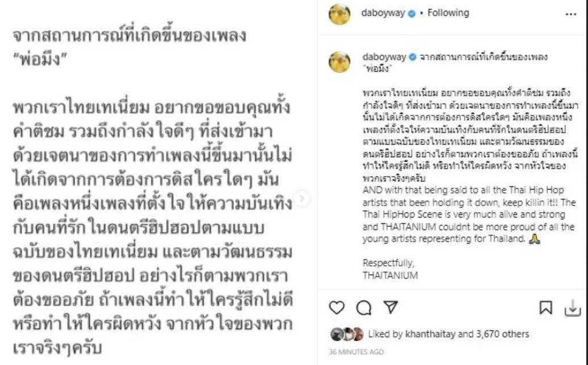Open the three-dot more options menu
This screenshot has height=365, width=588.
(x=571, y=14)
